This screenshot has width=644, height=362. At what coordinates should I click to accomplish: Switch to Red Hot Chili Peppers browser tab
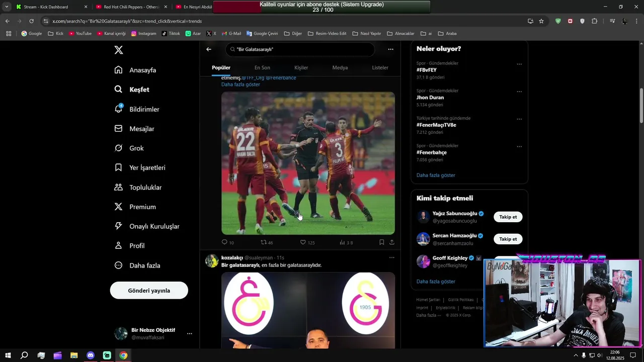pyautogui.click(x=131, y=7)
